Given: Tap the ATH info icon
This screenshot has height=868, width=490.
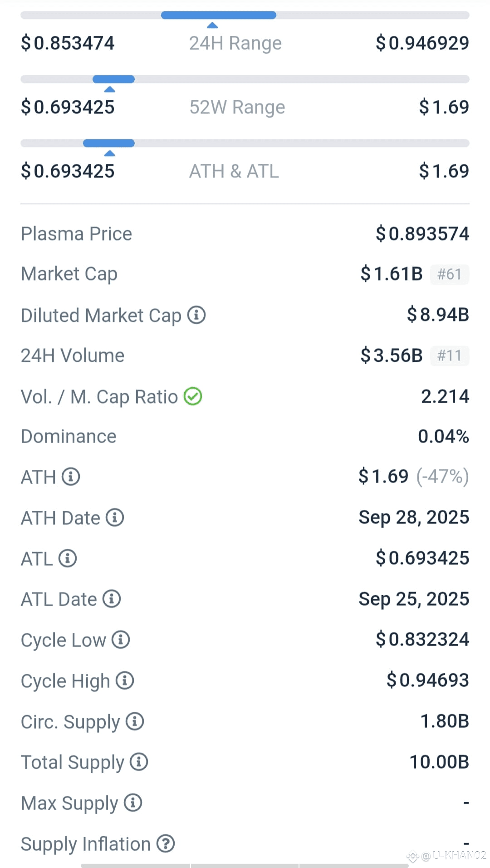Looking at the screenshot, I should (x=71, y=477).
